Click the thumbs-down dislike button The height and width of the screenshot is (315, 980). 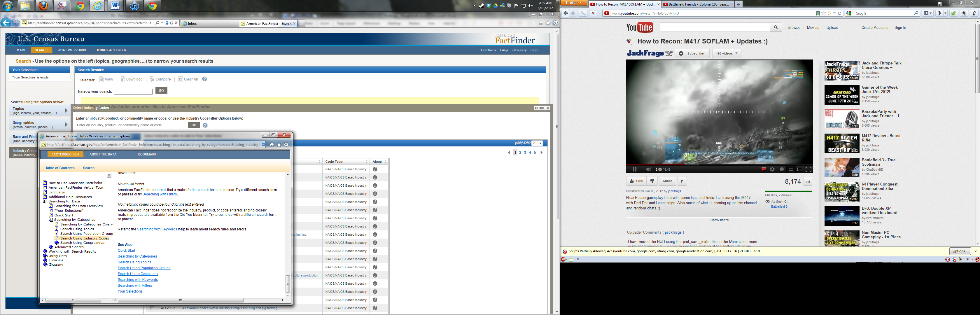(x=652, y=181)
